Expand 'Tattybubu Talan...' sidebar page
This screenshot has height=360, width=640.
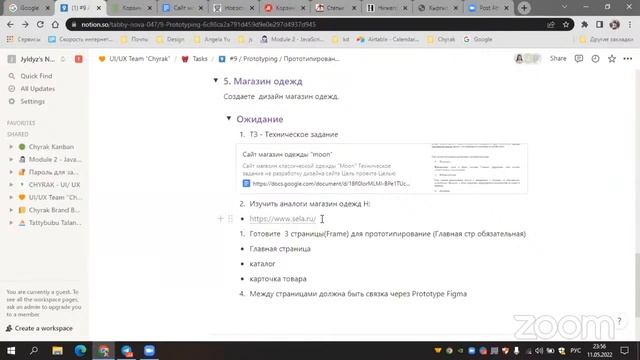tap(11, 222)
